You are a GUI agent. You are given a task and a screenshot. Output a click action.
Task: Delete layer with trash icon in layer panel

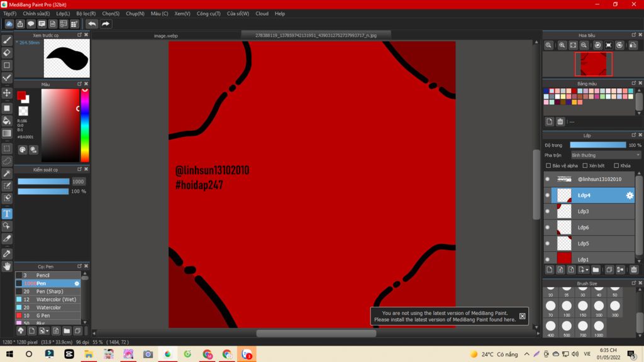pyautogui.click(x=634, y=270)
